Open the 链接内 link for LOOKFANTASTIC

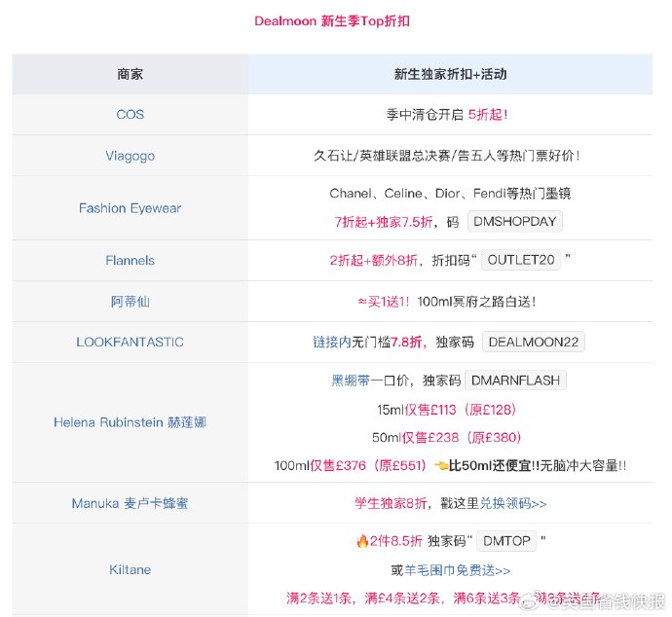click(332, 343)
